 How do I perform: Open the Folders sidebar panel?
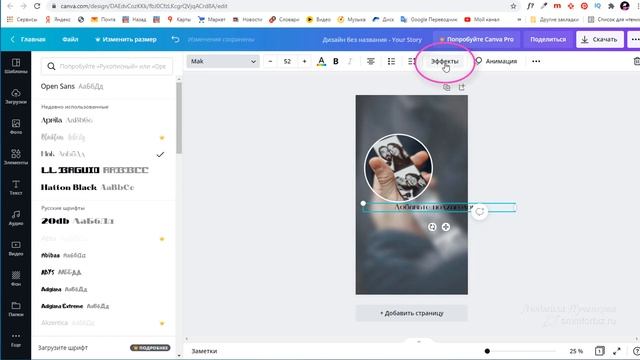point(16,309)
